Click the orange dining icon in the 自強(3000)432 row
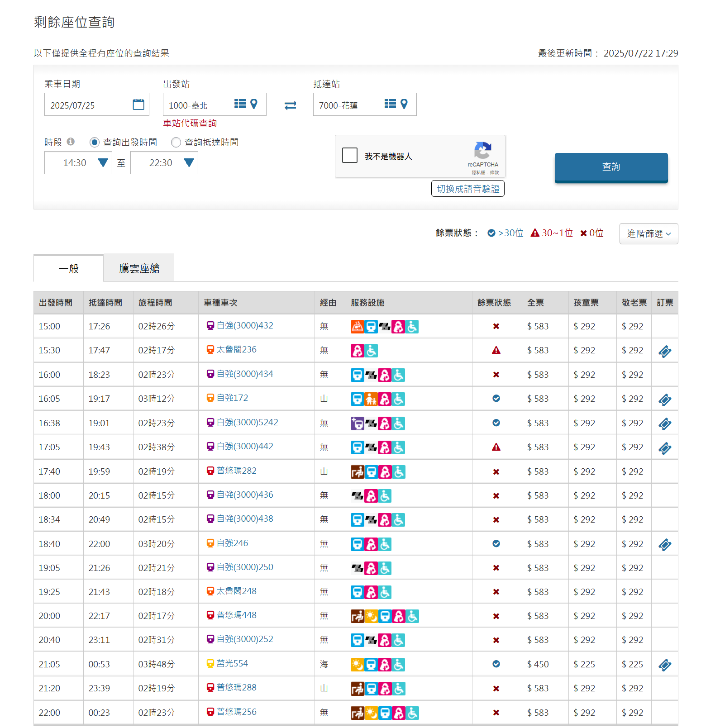The width and height of the screenshot is (701, 728). pyautogui.click(x=358, y=327)
